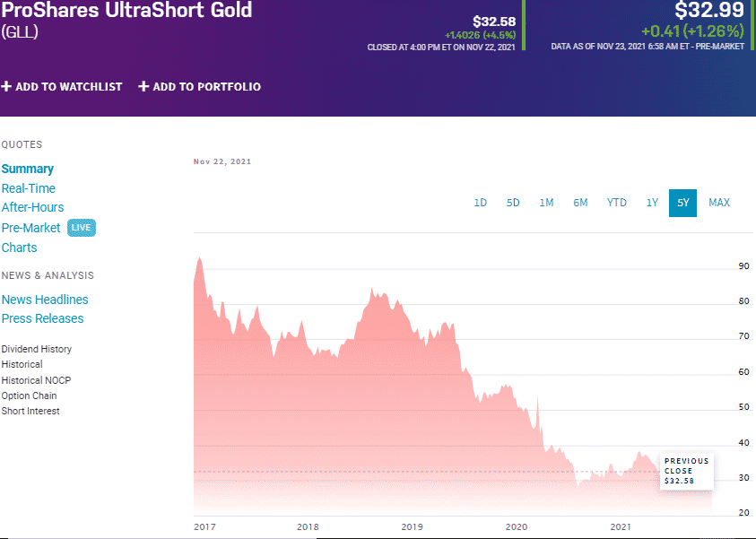756x539 pixels.
Task: View the Option Chain
Action: (29, 396)
